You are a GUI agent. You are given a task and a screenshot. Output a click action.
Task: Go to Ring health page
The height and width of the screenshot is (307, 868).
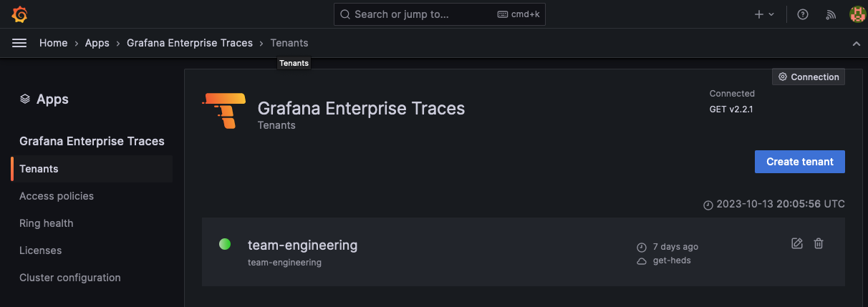point(46,223)
